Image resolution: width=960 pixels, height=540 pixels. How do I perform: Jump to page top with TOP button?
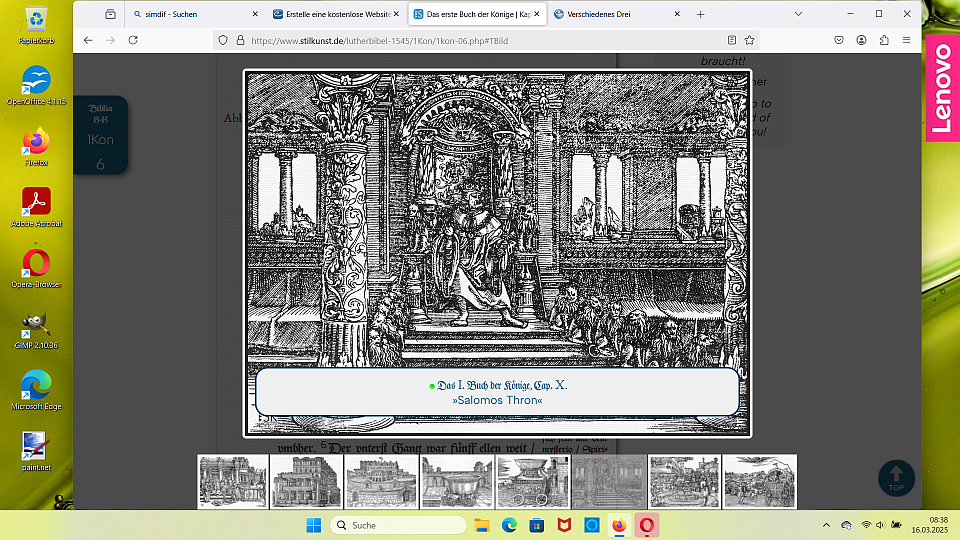point(896,478)
